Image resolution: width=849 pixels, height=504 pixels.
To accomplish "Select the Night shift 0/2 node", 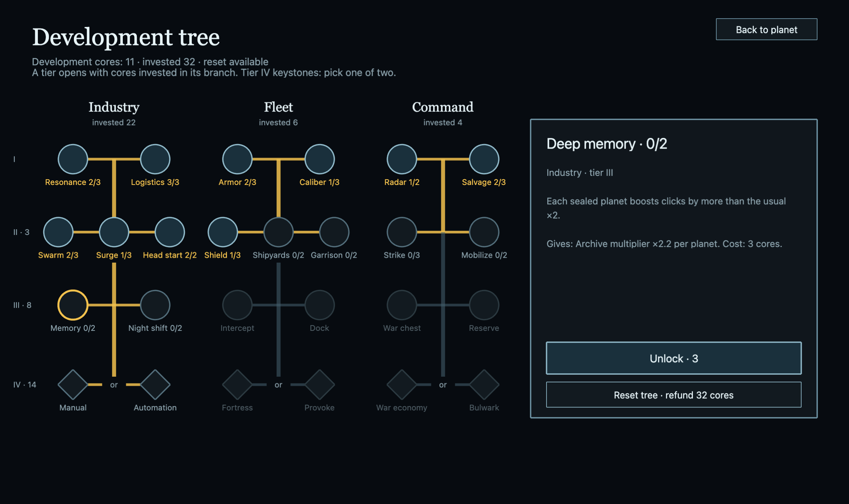I will tap(155, 305).
